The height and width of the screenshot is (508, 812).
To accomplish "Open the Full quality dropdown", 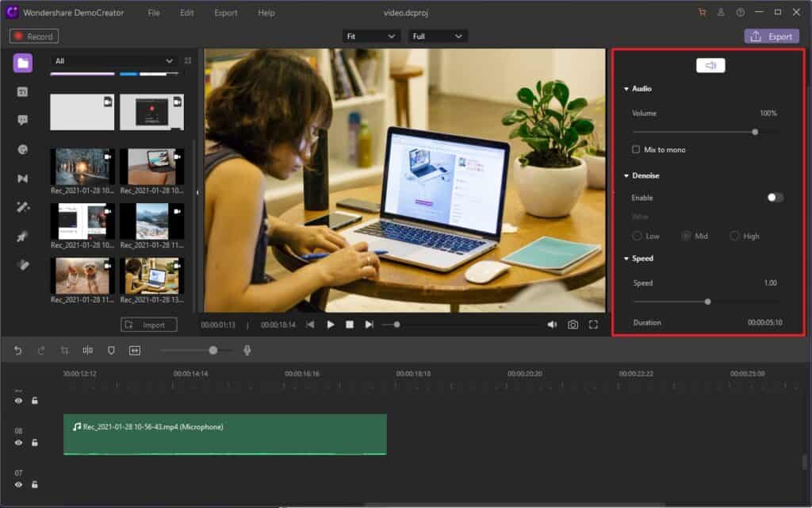I will tap(438, 37).
